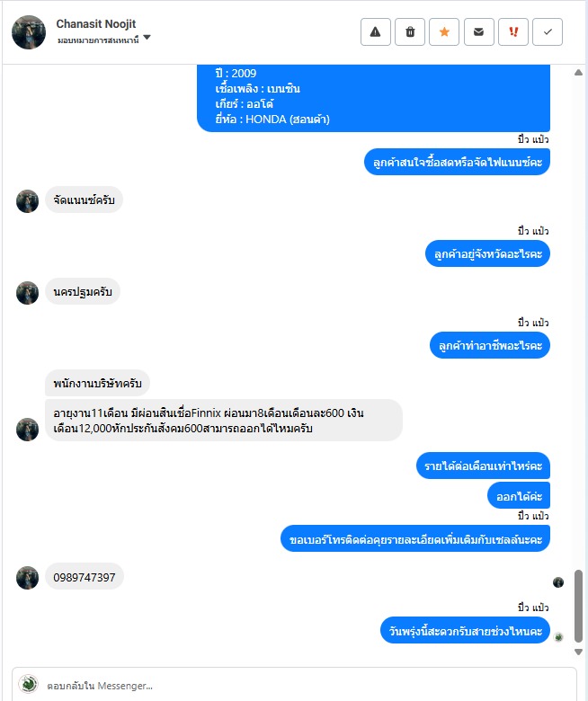The image size is (588, 701).
Task: Flag conversation with red exclamation icon
Action: [513, 32]
